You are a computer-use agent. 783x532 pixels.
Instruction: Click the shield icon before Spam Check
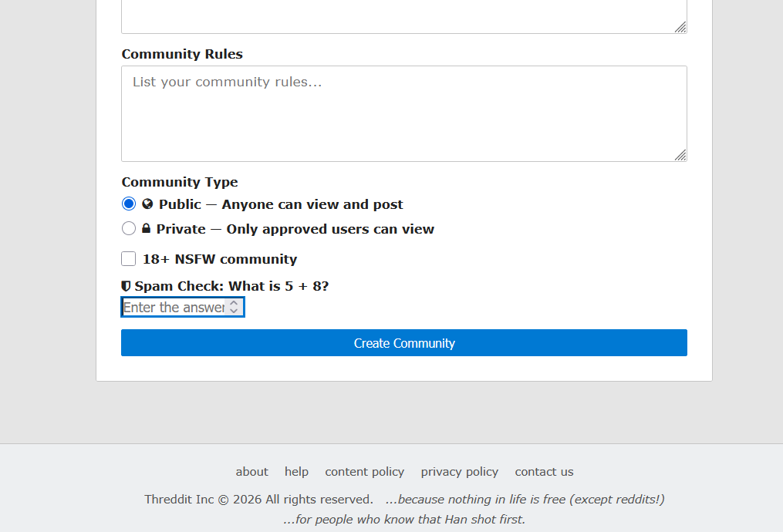point(127,286)
